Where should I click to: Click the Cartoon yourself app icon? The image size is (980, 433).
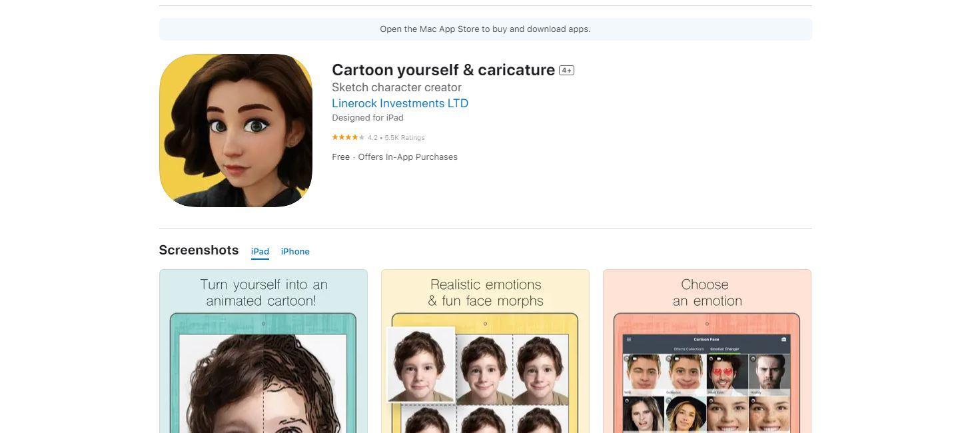coord(236,131)
